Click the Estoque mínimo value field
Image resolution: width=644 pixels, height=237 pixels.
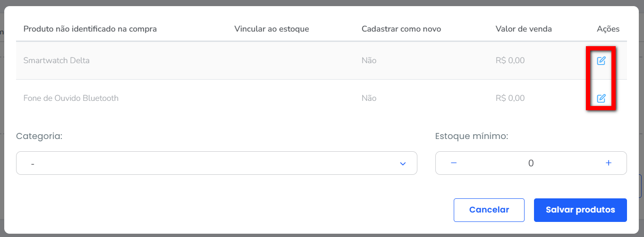tap(531, 163)
